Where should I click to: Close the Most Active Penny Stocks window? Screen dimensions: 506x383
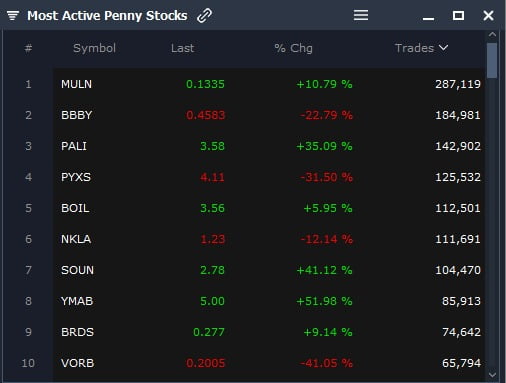point(488,15)
